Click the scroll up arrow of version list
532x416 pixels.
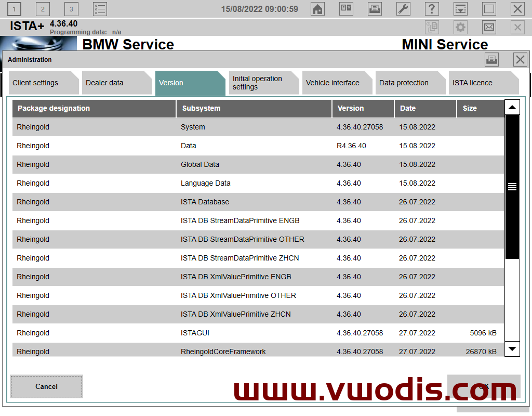coord(512,108)
